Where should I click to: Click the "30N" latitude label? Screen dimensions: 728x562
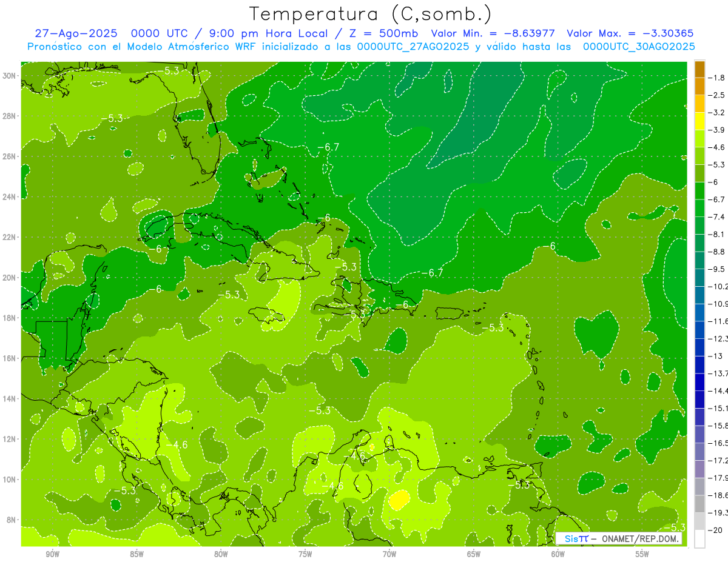coord(10,76)
